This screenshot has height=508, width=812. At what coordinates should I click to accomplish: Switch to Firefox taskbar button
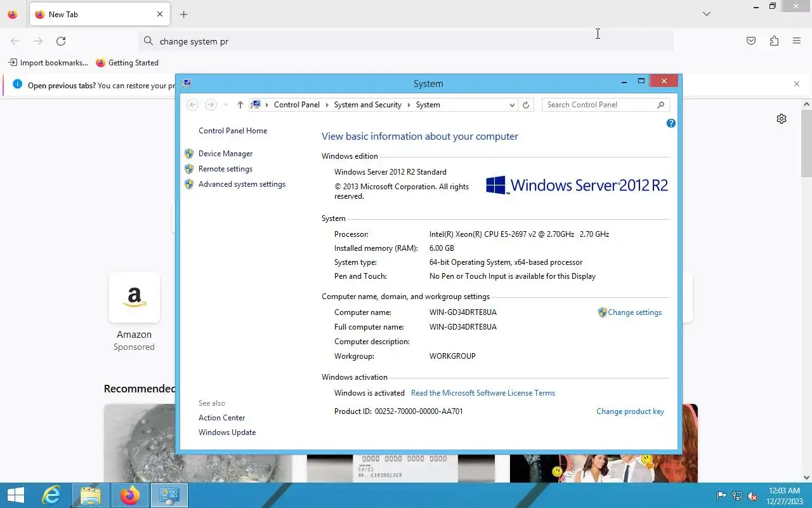(130, 495)
